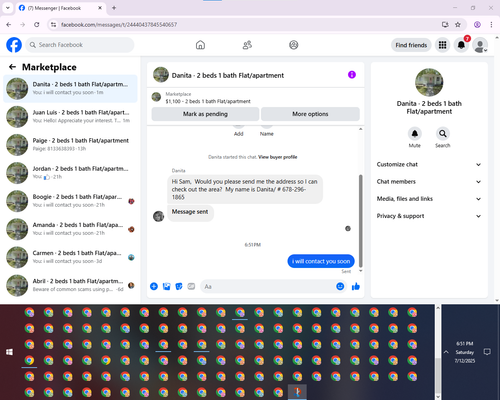Open Boogie conversation in list
The width and height of the screenshot is (500, 400).
70,201
